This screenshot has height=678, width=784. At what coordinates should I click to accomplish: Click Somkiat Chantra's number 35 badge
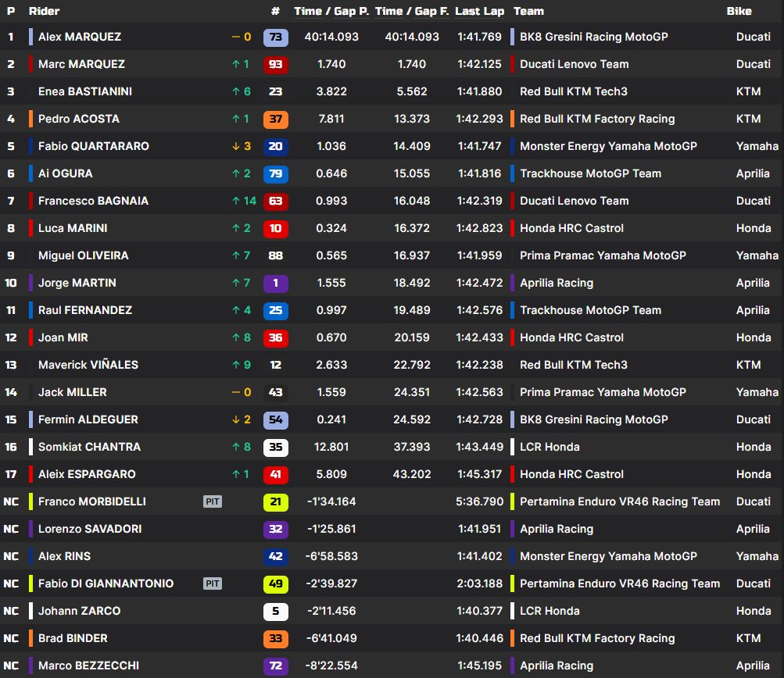click(x=275, y=447)
